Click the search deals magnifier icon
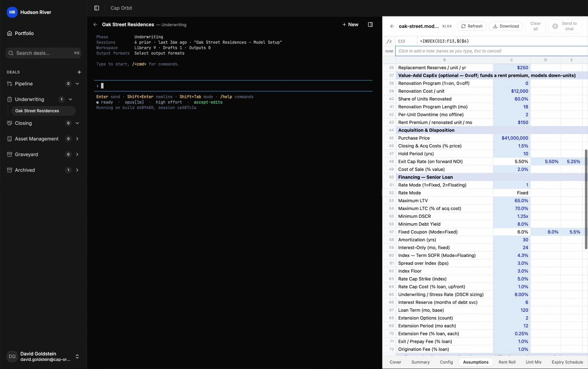Screen dimensions: 588x369 pos(11,53)
